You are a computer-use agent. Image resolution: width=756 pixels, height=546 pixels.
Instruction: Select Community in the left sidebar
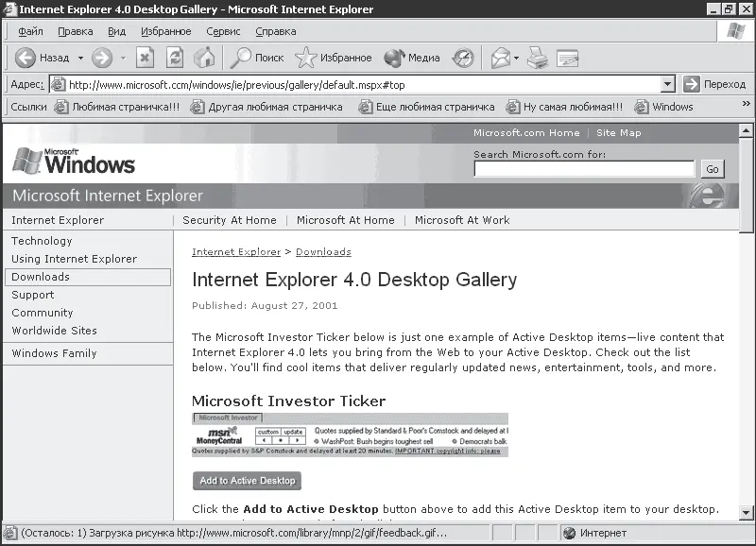pyautogui.click(x=43, y=313)
